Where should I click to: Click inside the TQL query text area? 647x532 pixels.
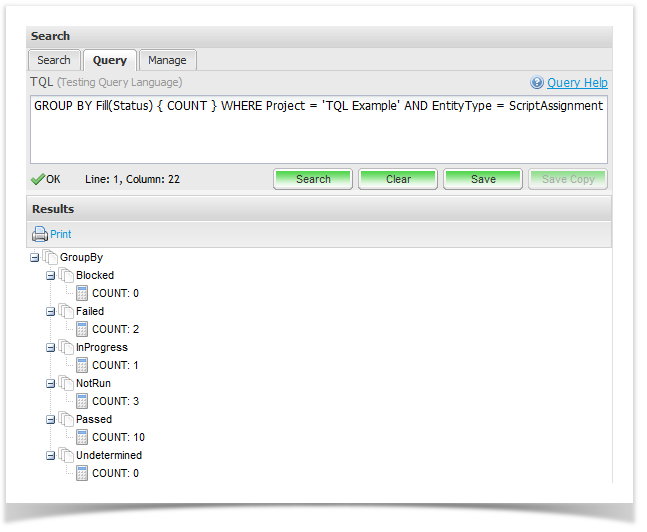click(x=318, y=135)
